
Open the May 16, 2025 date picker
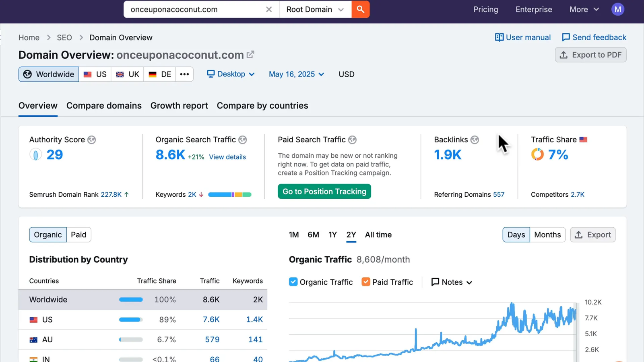(x=296, y=74)
